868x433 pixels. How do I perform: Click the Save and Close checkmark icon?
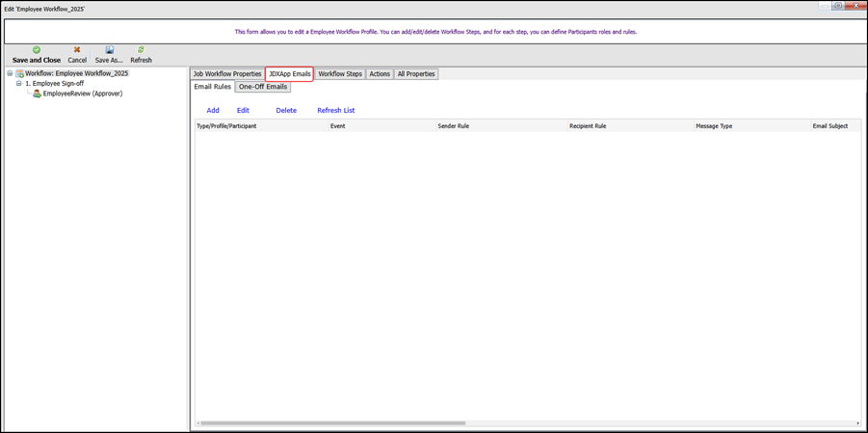(x=37, y=50)
